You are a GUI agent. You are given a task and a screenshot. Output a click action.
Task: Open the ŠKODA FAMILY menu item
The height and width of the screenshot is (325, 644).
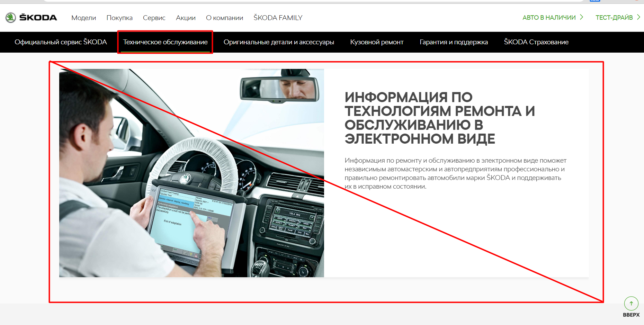click(278, 18)
